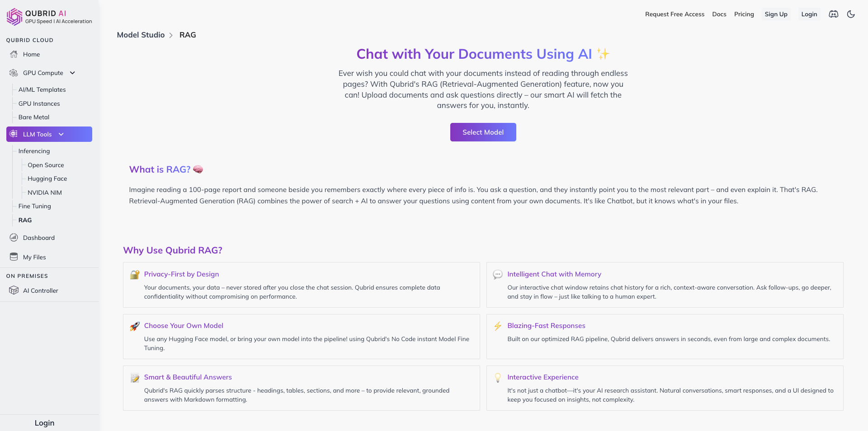The width and height of the screenshot is (868, 431).
Task: Click the Smart & Beautiful Answers title
Action: (x=188, y=377)
